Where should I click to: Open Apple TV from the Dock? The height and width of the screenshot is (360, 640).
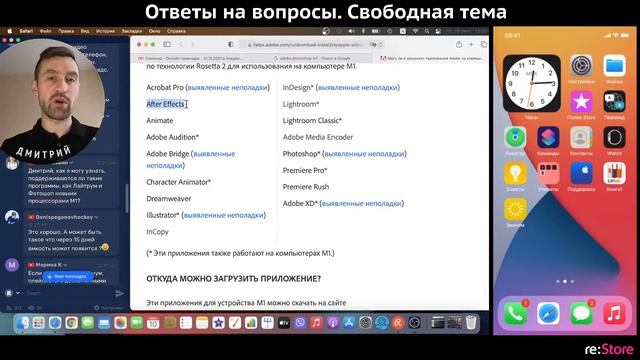point(284,323)
